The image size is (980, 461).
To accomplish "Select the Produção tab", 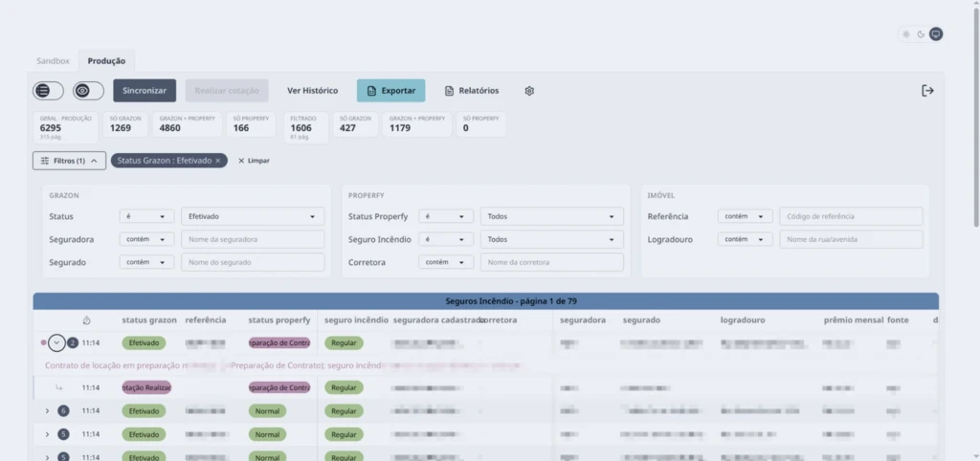I will pyautogui.click(x=106, y=61).
